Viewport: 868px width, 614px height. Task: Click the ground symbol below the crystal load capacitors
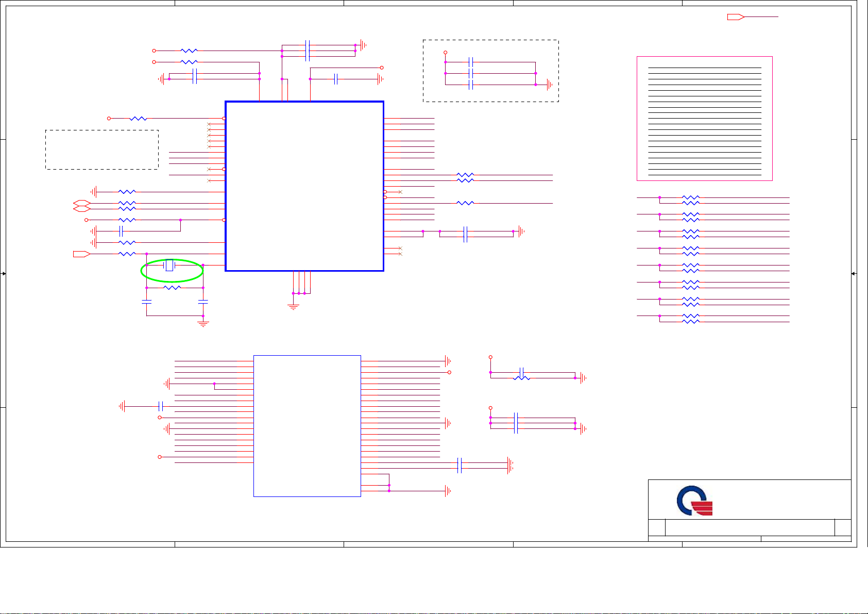[203, 324]
